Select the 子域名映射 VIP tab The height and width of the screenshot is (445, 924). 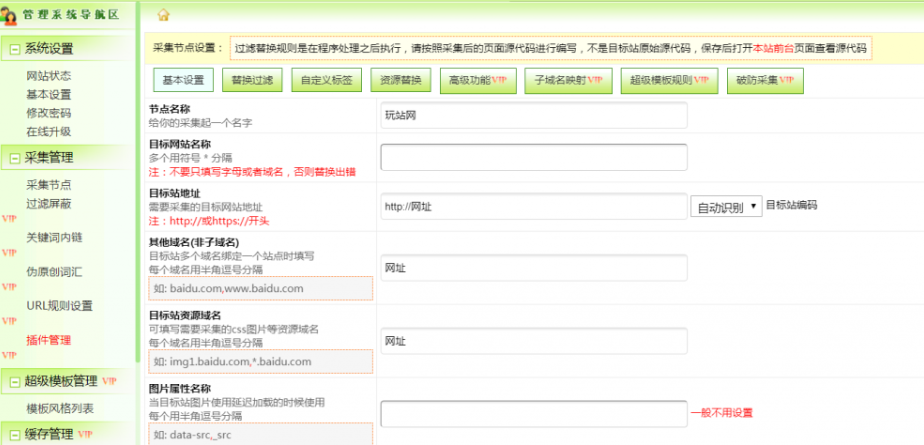click(x=567, y=79)
